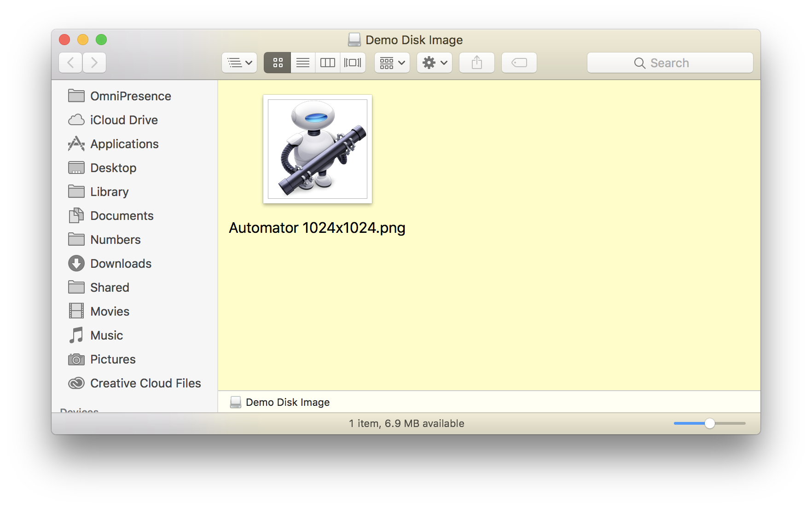Open the view options chevron menu

[239, 63]
